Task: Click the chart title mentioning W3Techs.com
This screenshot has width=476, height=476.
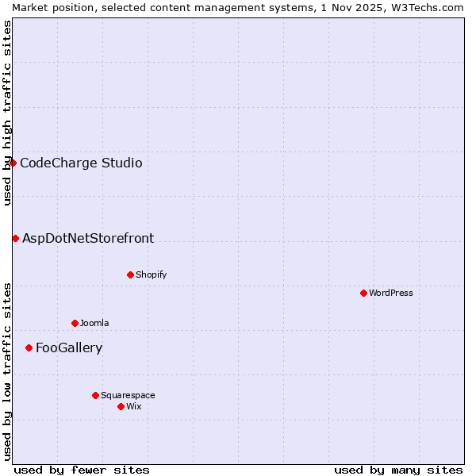Action: 238,7
